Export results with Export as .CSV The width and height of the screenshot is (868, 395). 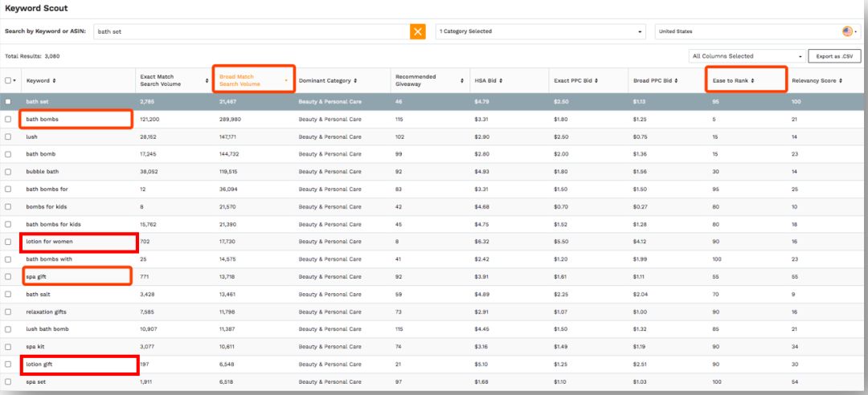tap(834, 56)
